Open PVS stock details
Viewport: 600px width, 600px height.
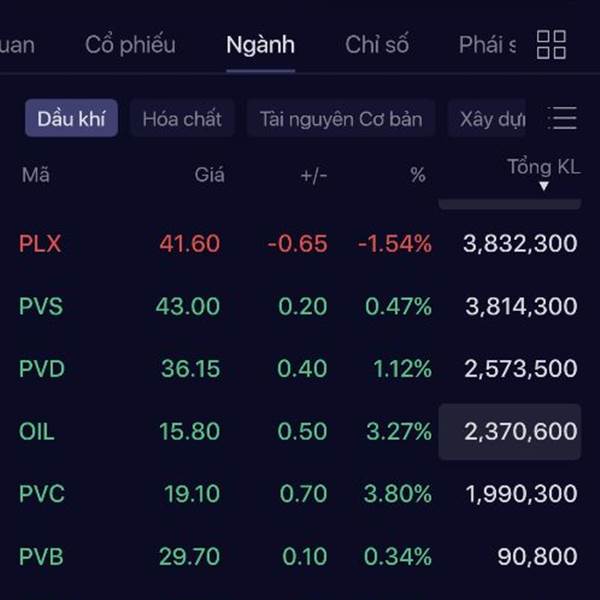tap(41, 306)
